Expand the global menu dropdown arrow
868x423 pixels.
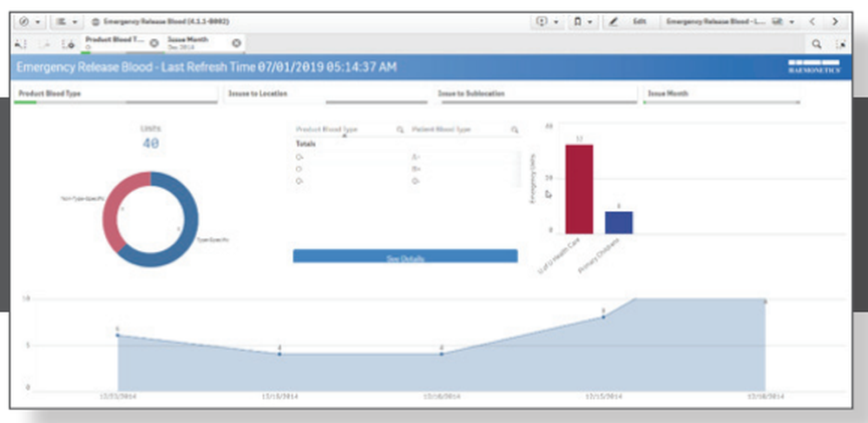74,22
